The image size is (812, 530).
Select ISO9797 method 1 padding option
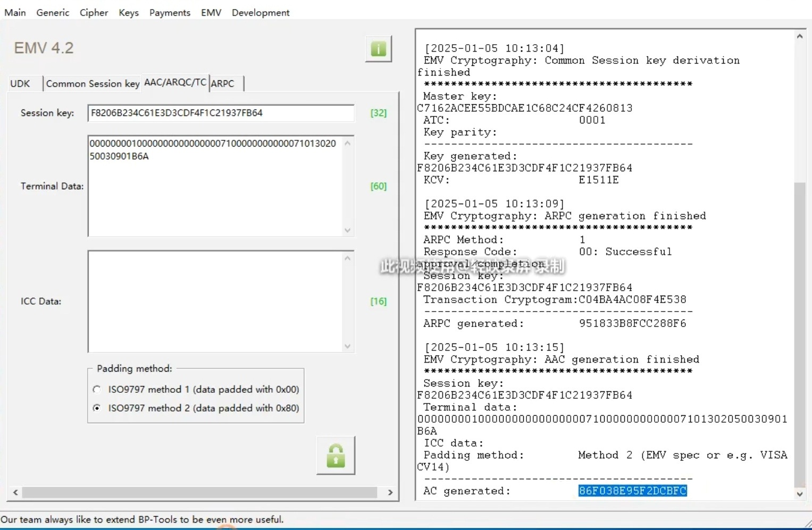tap(97, 390)
